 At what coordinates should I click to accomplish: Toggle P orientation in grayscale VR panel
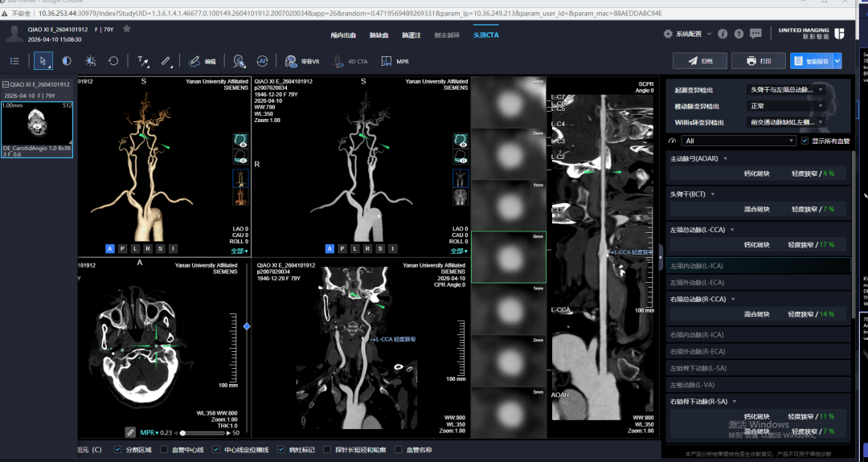pyautogui.click(x=342, y=249)
